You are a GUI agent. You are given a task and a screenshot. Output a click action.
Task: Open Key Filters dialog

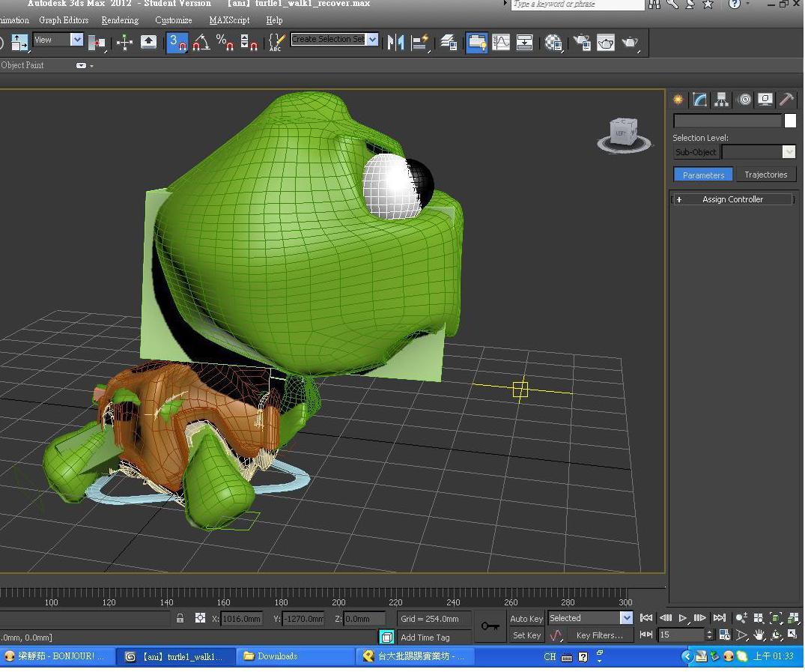pos(600,635)
